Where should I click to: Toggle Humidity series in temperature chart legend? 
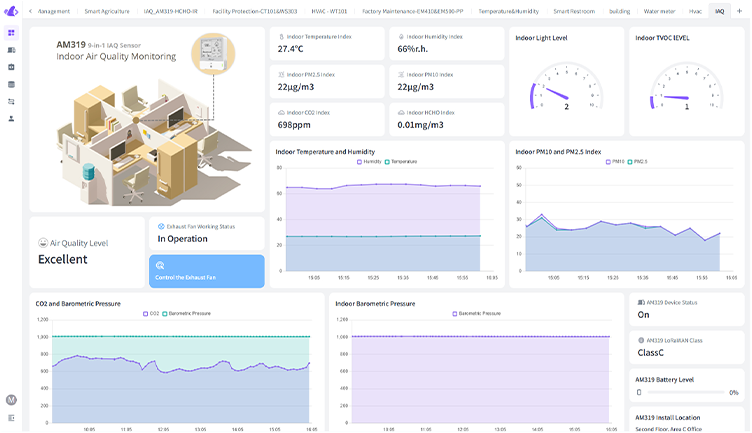[368, 161]
